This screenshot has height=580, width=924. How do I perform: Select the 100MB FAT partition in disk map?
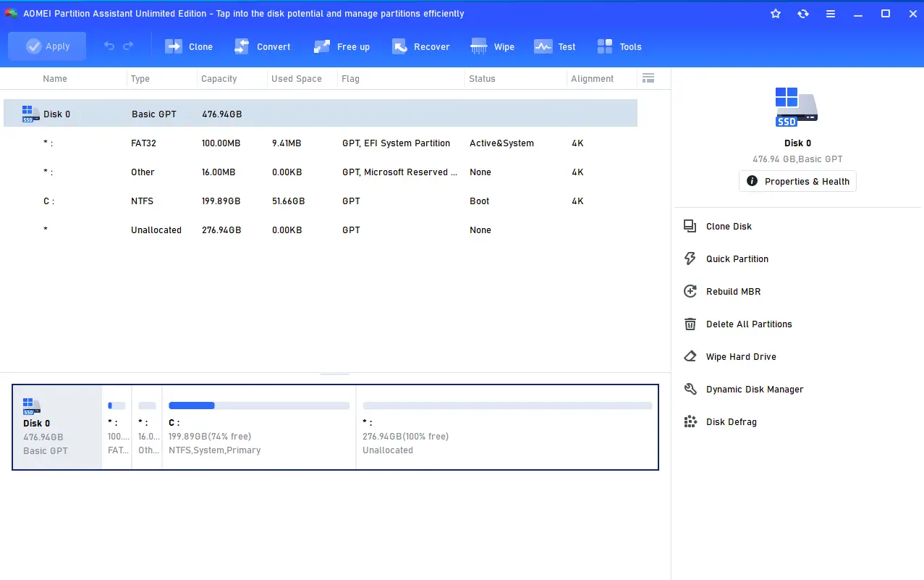point(117,427)
